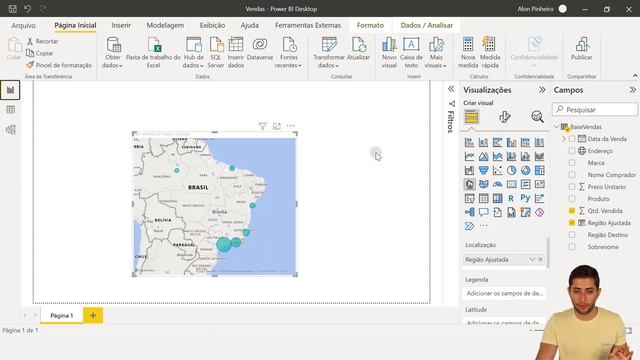The width and height of the screenshot is (640, 360).
Task: Switch to the Inserir tab
Action: (121, 25)
